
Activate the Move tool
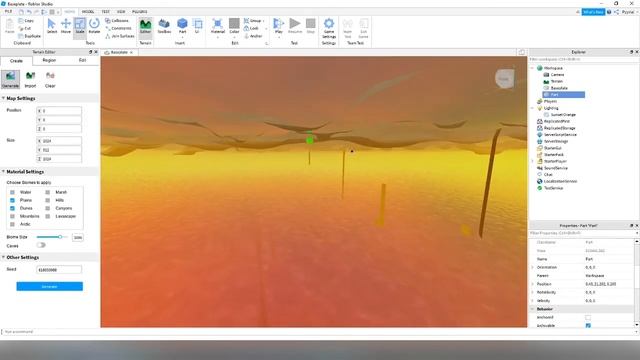(x=66, y=26)
